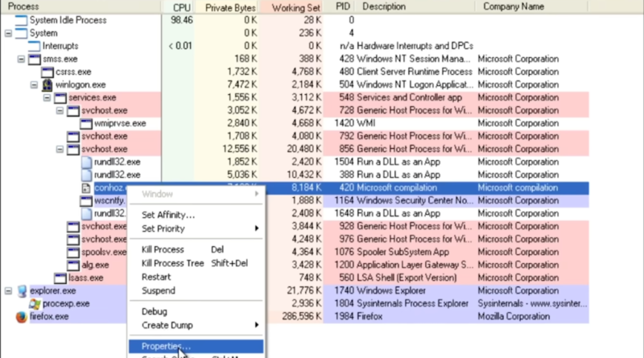This screenshot has height=358, width=644.
Task: Click icon of rundll32.exe PID 388
Action: [x=86, y=175]
